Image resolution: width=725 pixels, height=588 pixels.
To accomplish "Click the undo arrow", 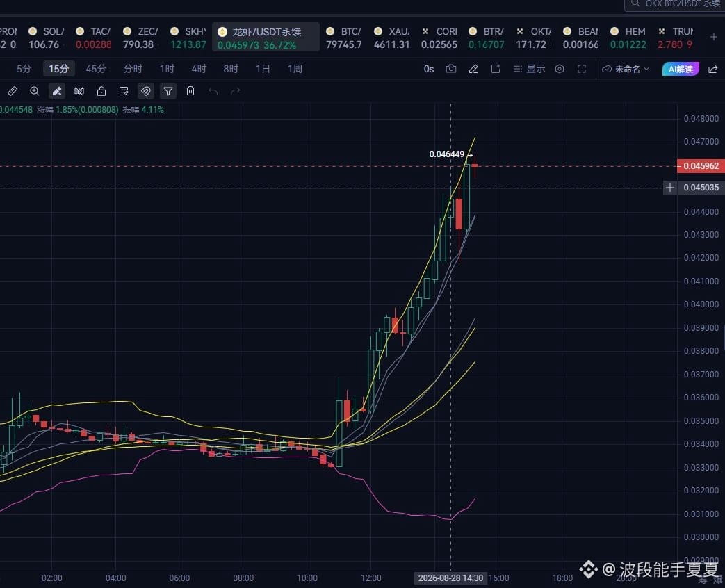I will point(213,91).
